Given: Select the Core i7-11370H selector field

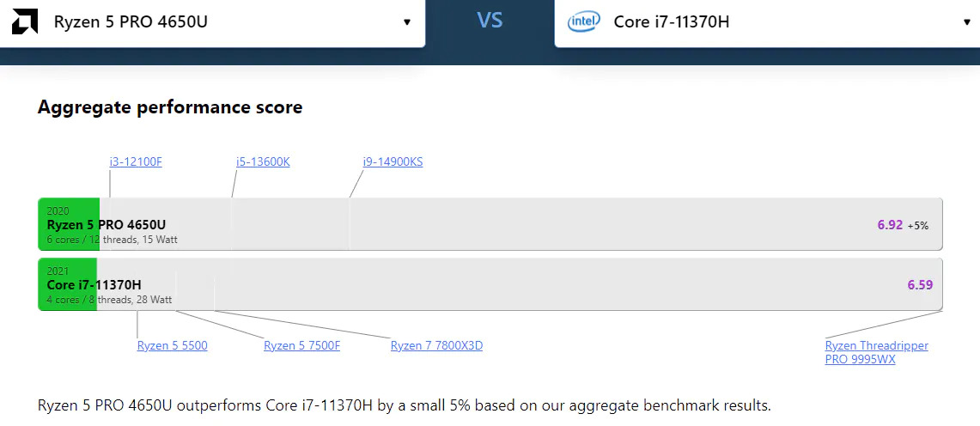Looking at the screenshot, I should (x=767, y=22).
